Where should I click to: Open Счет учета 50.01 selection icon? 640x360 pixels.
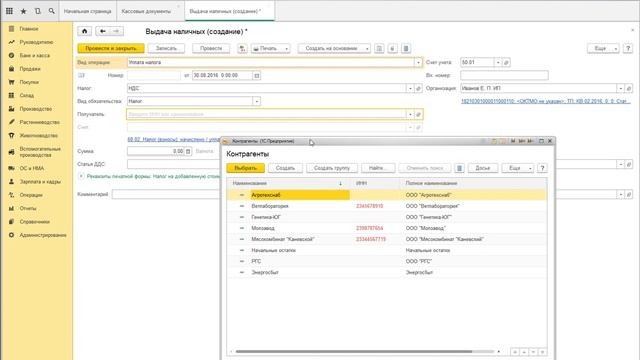click(506, 62)
